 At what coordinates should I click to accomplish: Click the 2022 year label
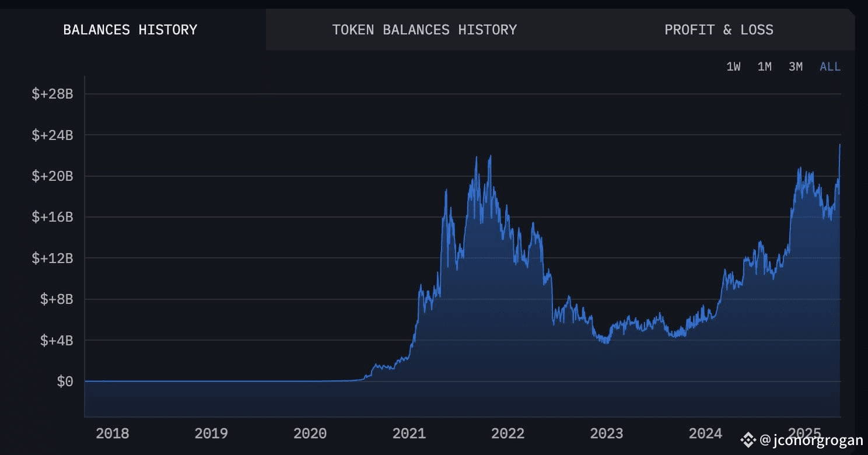[x=508, y=433]
